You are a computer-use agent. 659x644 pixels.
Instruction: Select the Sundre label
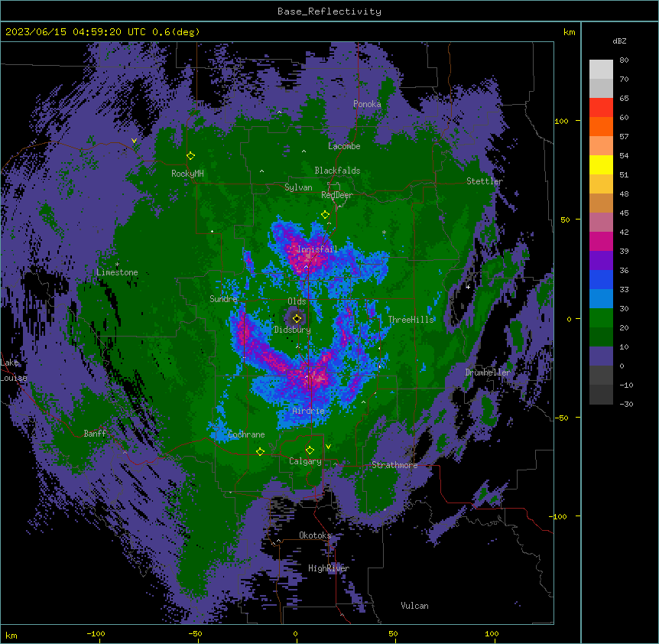(x=223, y=299)
